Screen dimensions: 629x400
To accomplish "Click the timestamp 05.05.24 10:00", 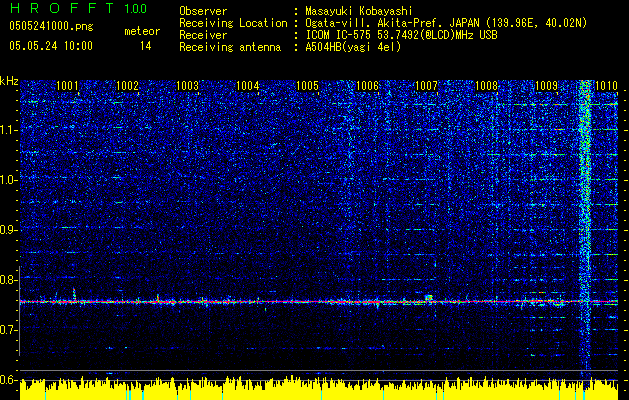I will pyautogui.click(x=51, y=45).
